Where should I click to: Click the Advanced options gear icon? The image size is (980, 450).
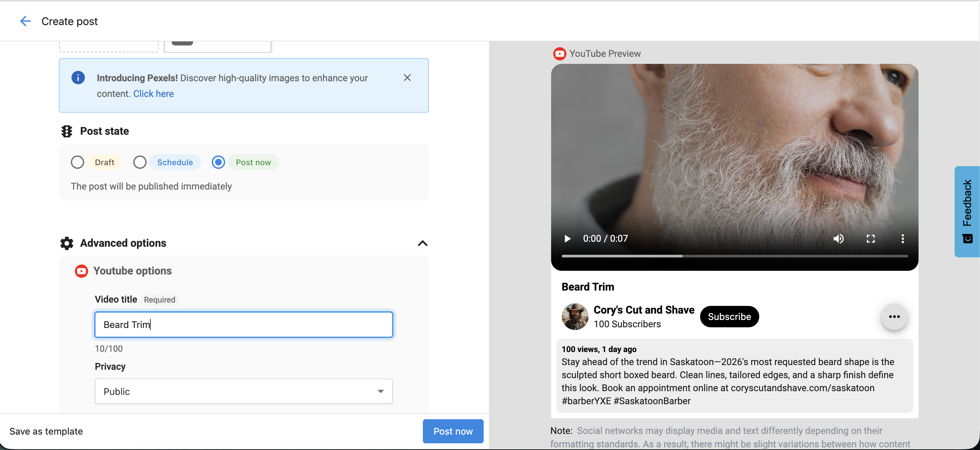[66, 243]
